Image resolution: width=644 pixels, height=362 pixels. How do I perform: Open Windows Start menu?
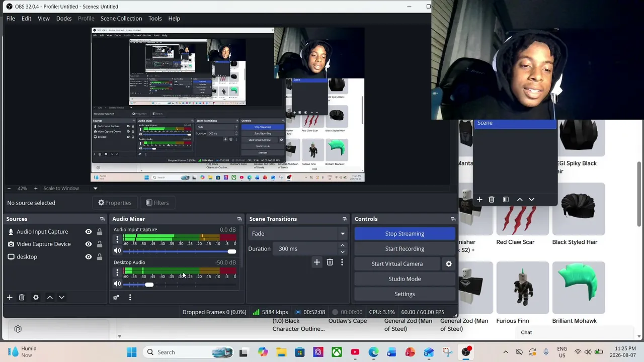click(131, 352)
